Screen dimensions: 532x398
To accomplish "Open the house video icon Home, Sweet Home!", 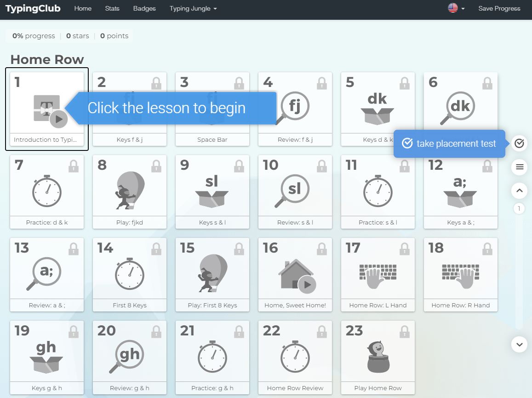I will tap(297, 276).
